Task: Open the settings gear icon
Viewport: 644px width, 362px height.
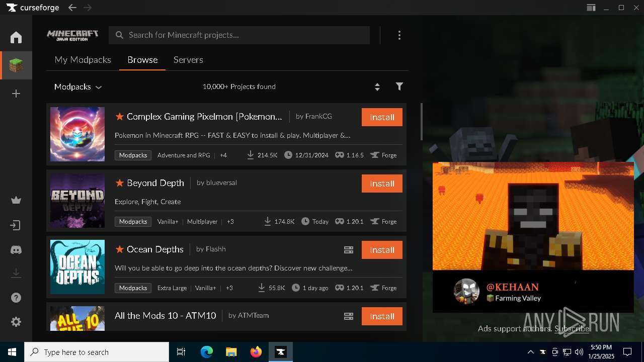Action: (x=16, y=322)
